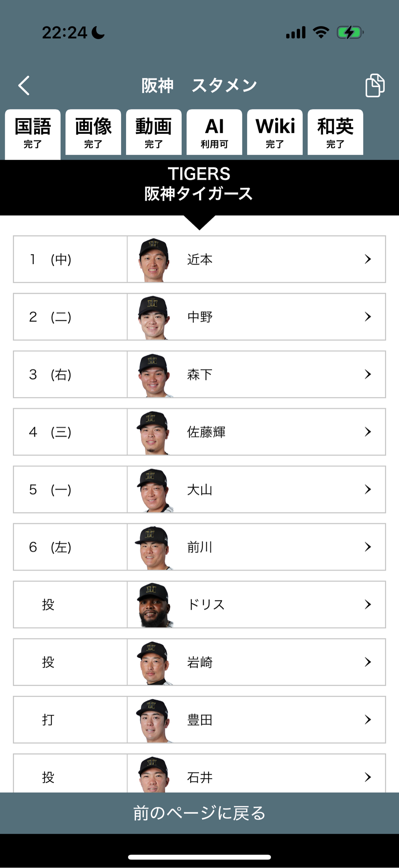Open the Wiki tab
Viewport: 399px width, 868px height.
click(275, 133)
